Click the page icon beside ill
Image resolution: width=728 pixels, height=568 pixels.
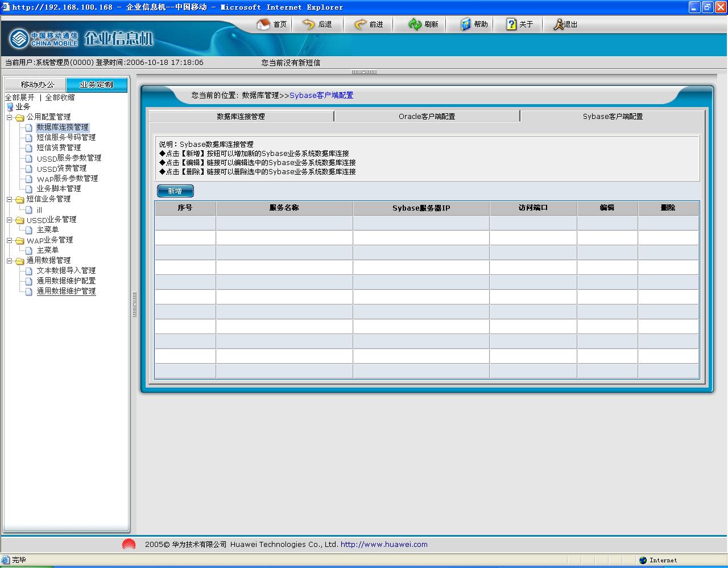(29, 209)
